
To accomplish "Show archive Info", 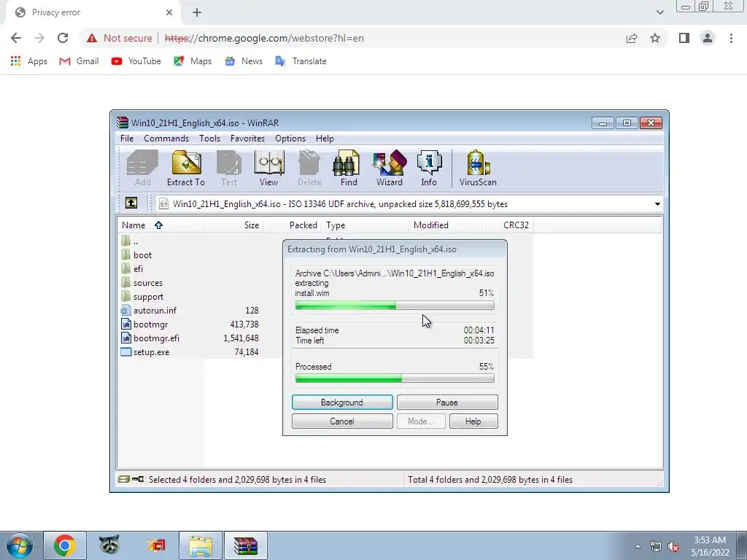I will coord(429,168).
